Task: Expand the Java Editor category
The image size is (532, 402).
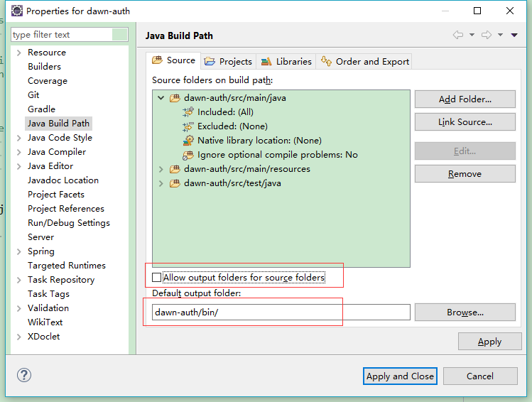Action: coord(19,166)
